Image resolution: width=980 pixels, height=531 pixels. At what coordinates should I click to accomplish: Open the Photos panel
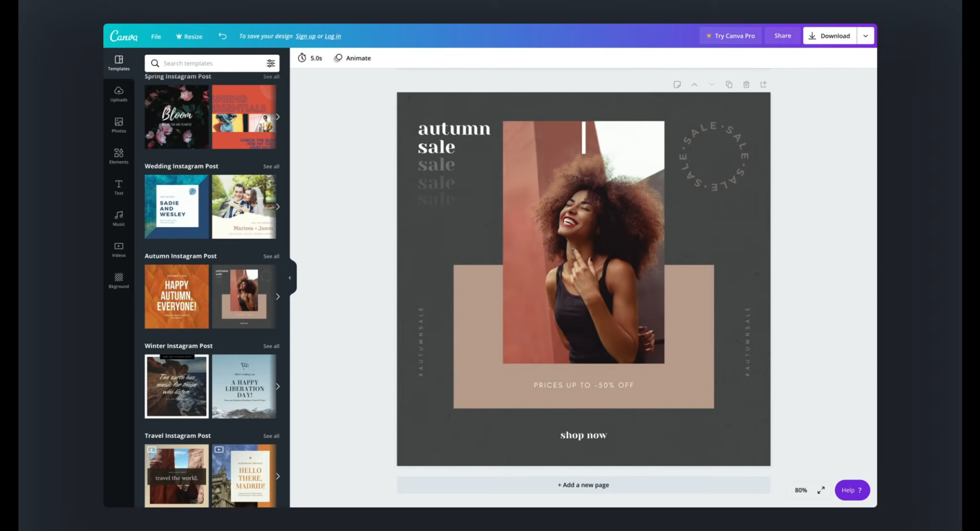pos(118,125)
